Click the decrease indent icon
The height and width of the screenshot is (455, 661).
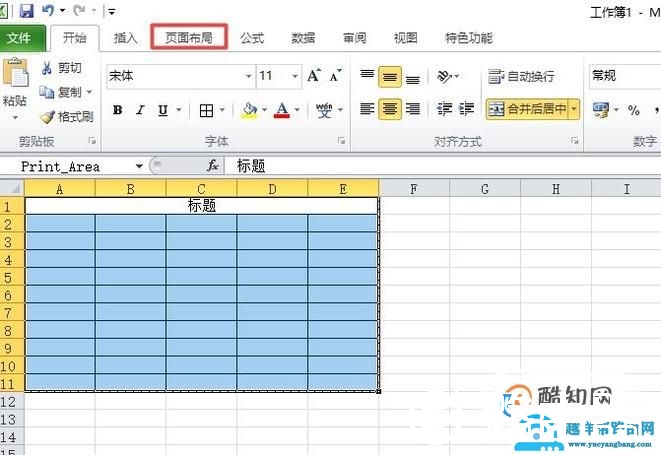click(x=444, y=109)
